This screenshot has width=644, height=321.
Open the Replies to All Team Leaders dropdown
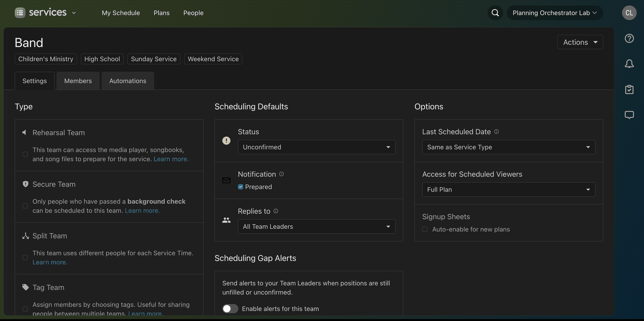(x=316, y=226)
